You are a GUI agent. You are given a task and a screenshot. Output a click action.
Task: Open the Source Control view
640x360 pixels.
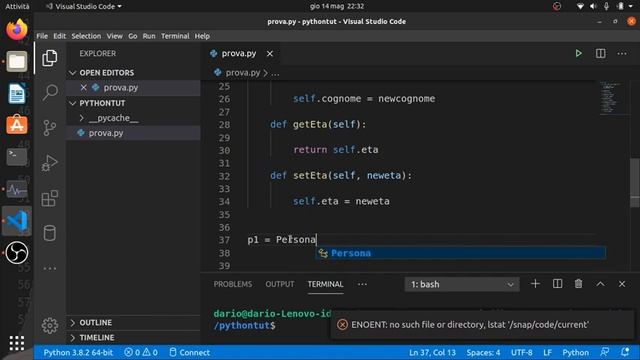click(x=50, y=128)
